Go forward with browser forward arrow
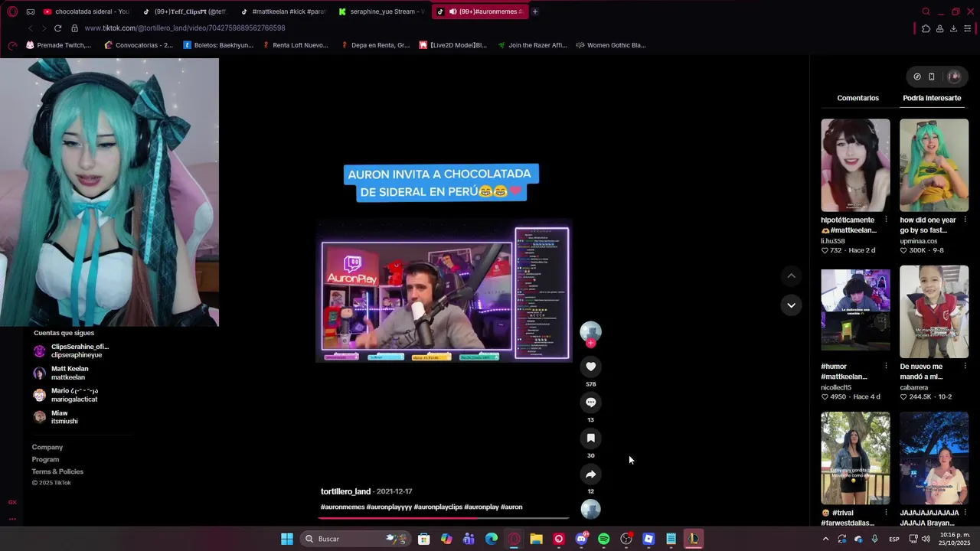Screen dimensions: 980x551 point(44,28)
